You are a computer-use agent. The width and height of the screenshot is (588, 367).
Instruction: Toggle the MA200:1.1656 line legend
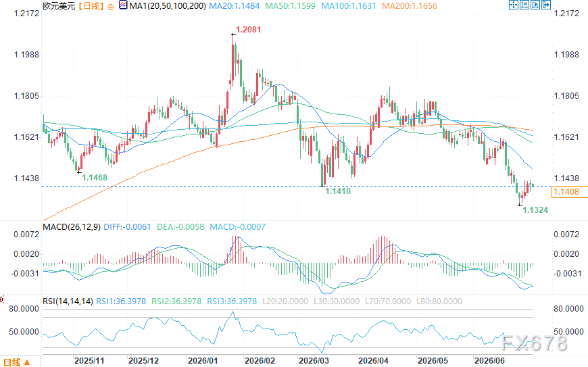click(409, 6)
